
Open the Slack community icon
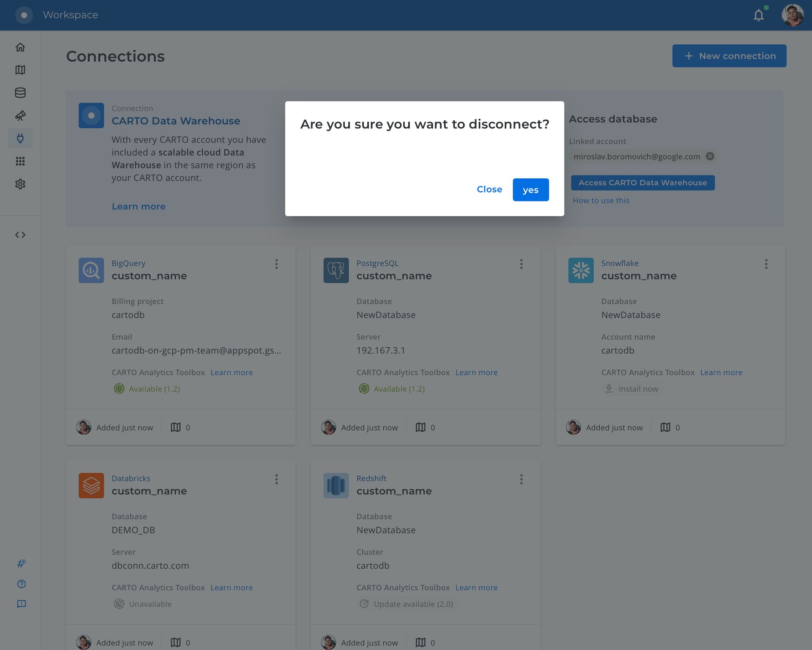coord(21,563)
